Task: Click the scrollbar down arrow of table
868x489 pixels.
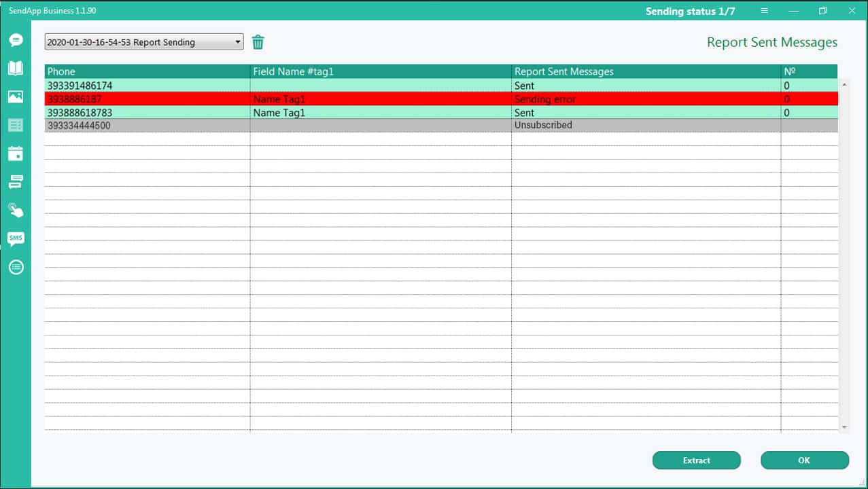Action: click(844, 427)
